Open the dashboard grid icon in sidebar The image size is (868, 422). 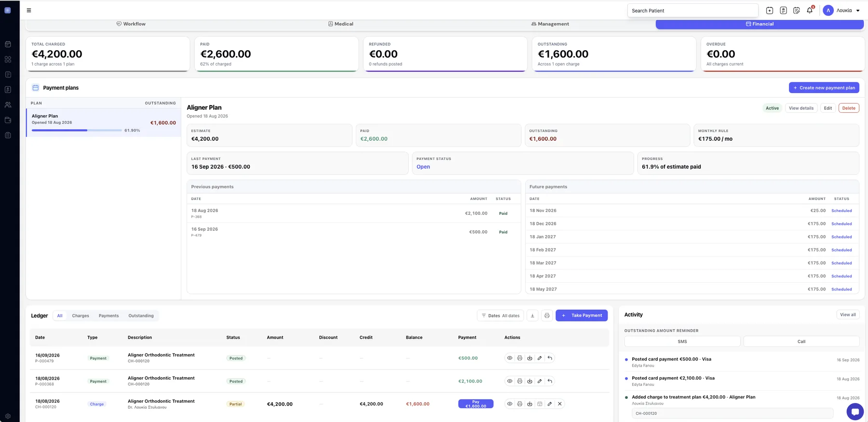click(x=8, y=59)
